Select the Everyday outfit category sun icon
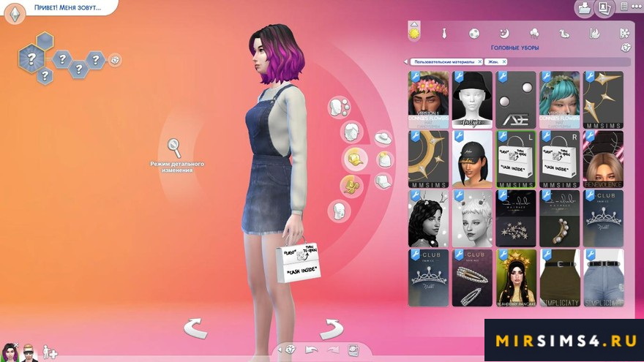Screen dimensions: 644x362 (x=414, y=33)
